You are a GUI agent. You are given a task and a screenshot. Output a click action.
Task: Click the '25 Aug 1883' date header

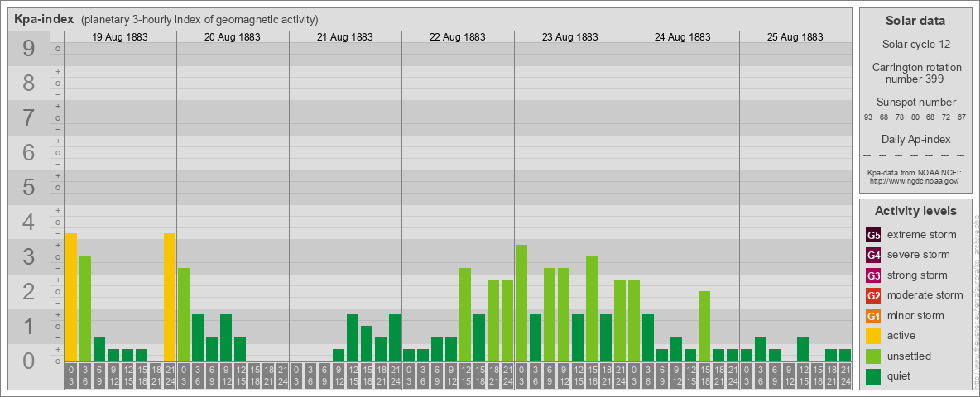point(795,37)
